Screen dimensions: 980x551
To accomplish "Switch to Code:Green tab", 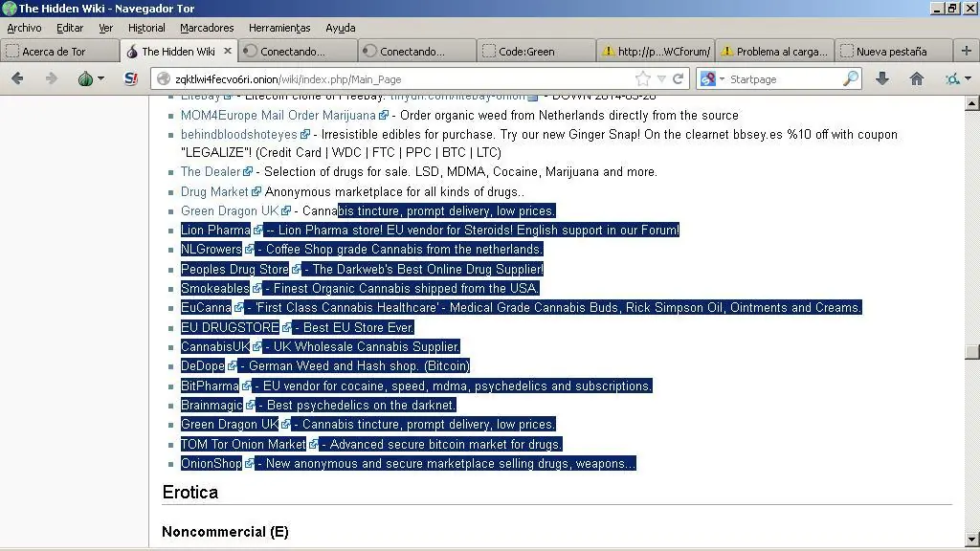I will (x=537, y=52).
